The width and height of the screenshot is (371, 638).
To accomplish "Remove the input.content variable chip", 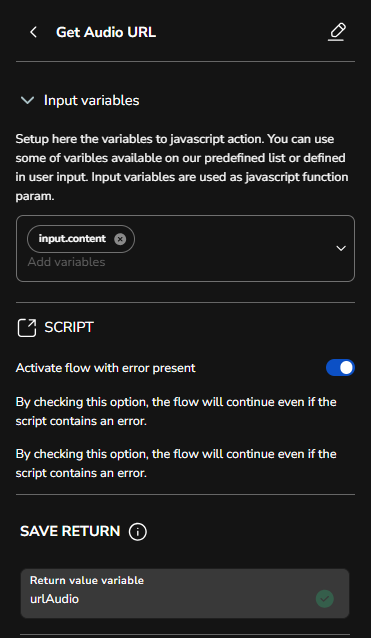I will pyautogui.click(x=120, y=239).
